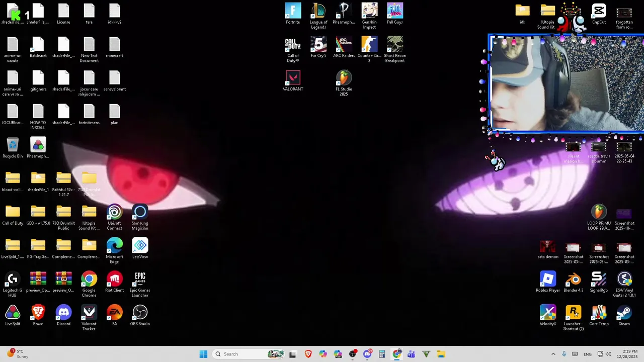Open the Steam desktop shortcut

(624, 315)
